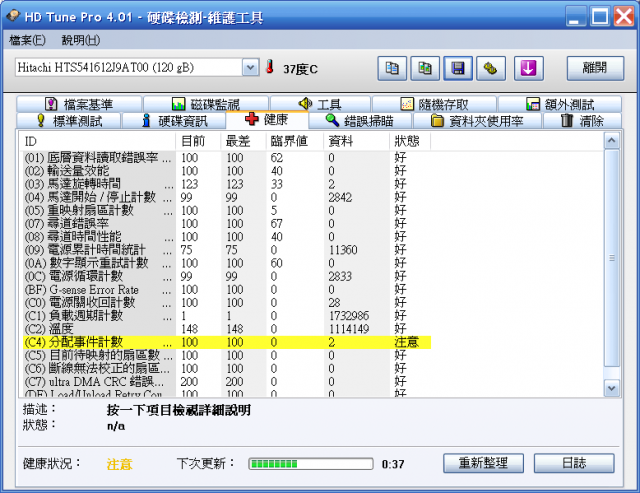Viewport: 640px width, 493px height.
Task: Switch to the 檔案基準 tab
Action: 79,104
